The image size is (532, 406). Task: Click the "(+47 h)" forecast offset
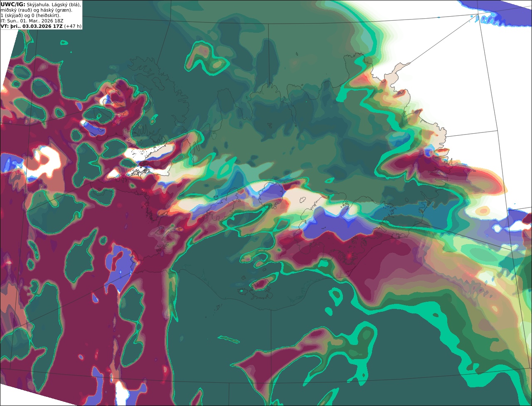[73, 26]
